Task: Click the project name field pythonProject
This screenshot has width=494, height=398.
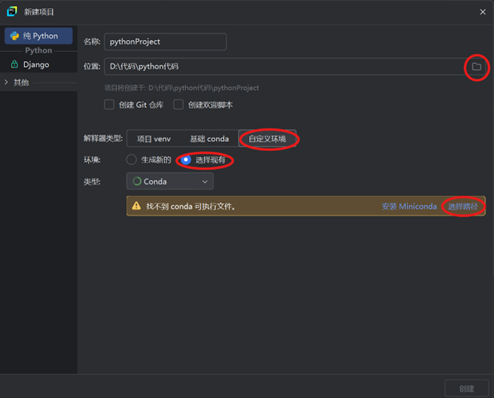Action: tap(165, 42)
